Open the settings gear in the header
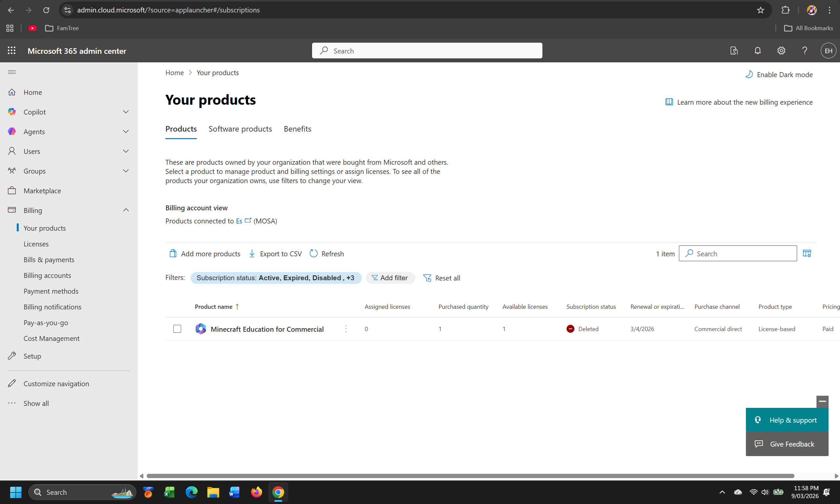Image resolution: width=840 pixels, height=504 pixels. [x=781, y=51]
